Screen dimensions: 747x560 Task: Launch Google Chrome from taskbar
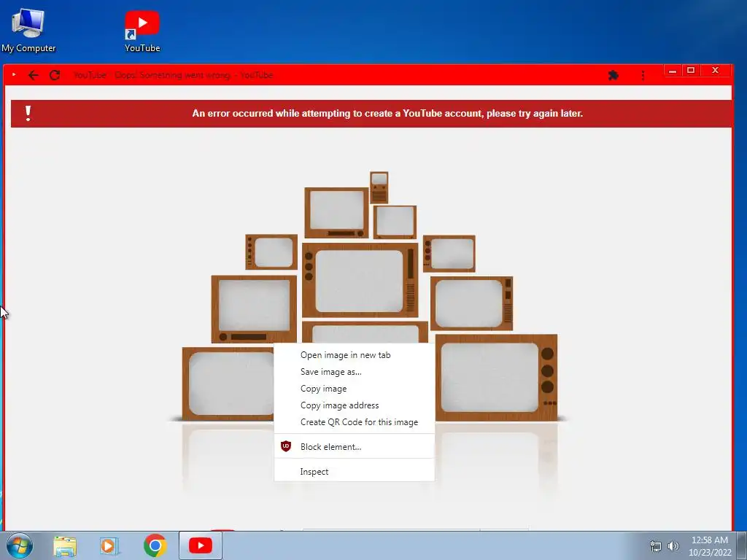pos(155,545)
